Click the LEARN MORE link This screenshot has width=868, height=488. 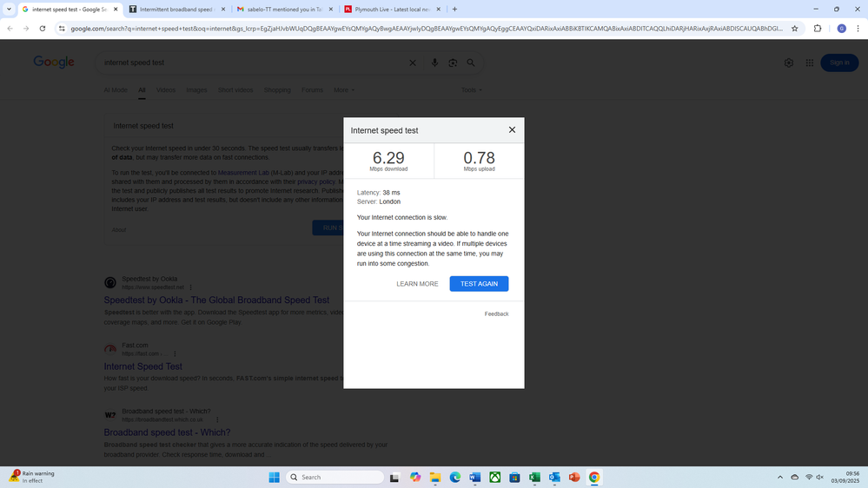(417, 284)
